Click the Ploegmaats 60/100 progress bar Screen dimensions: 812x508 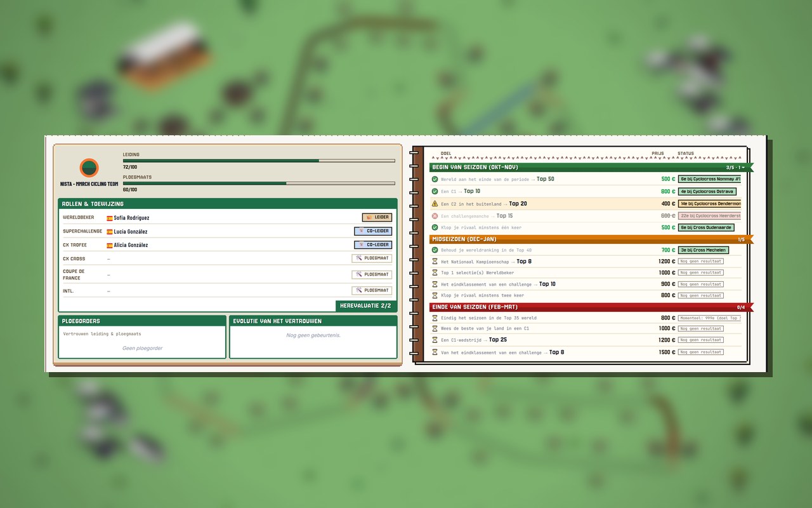pyautogui.click(x=259, y=184)
